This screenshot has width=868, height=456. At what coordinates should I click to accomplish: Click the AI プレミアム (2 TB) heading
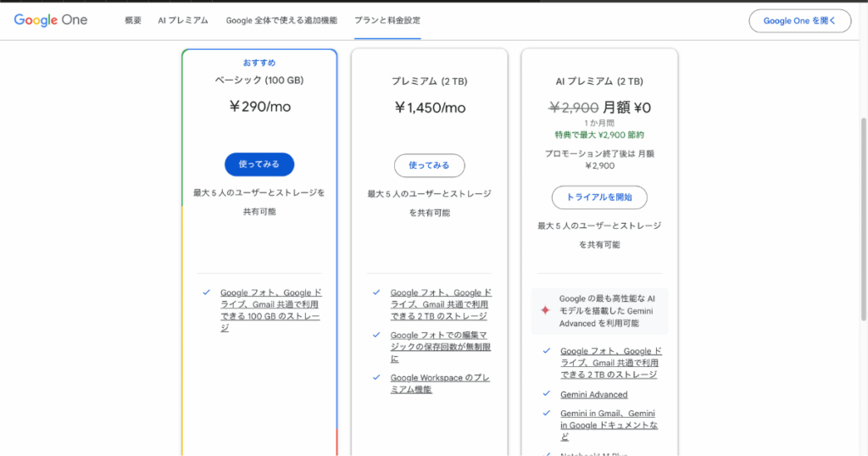click(599, 81)
